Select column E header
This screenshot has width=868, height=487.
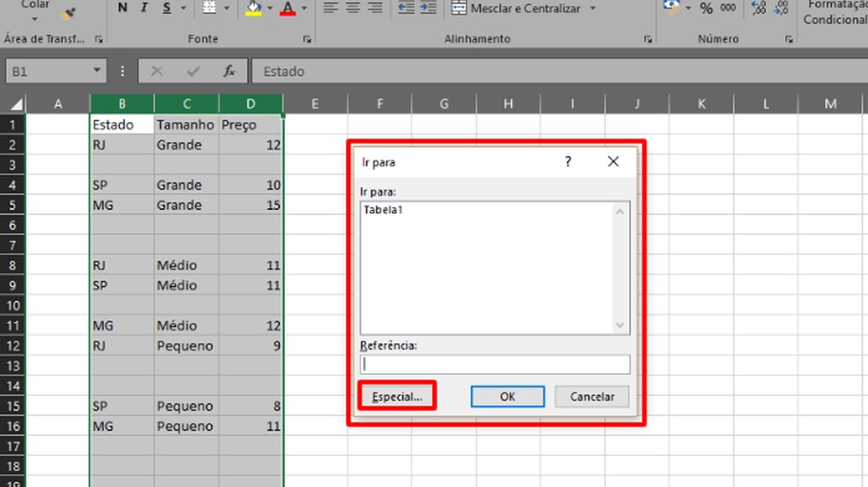[x=315, y=103]
